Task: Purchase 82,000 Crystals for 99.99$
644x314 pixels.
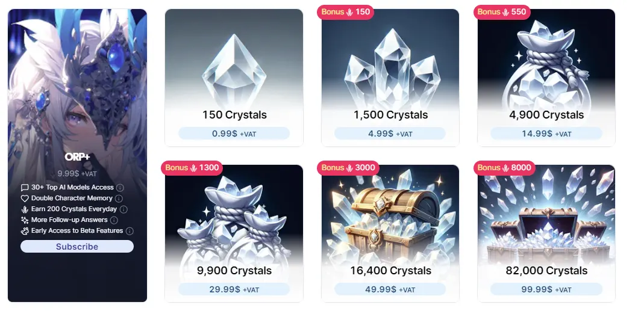Action: pos(546,289)
